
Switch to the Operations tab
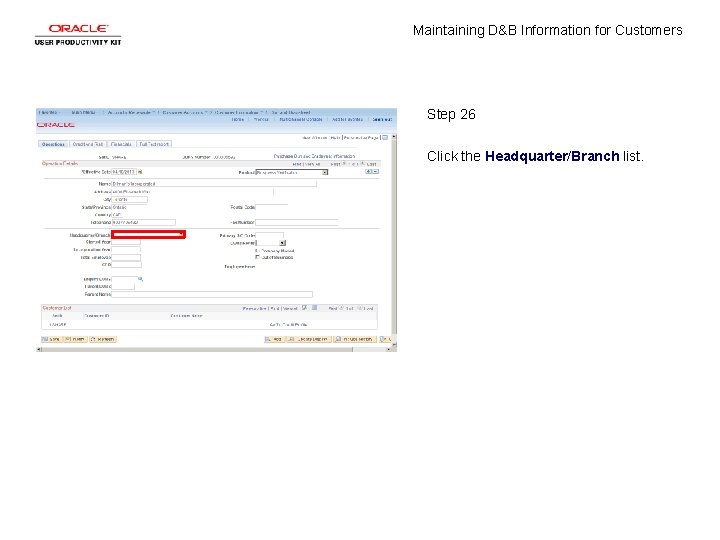tap(53, 144)
